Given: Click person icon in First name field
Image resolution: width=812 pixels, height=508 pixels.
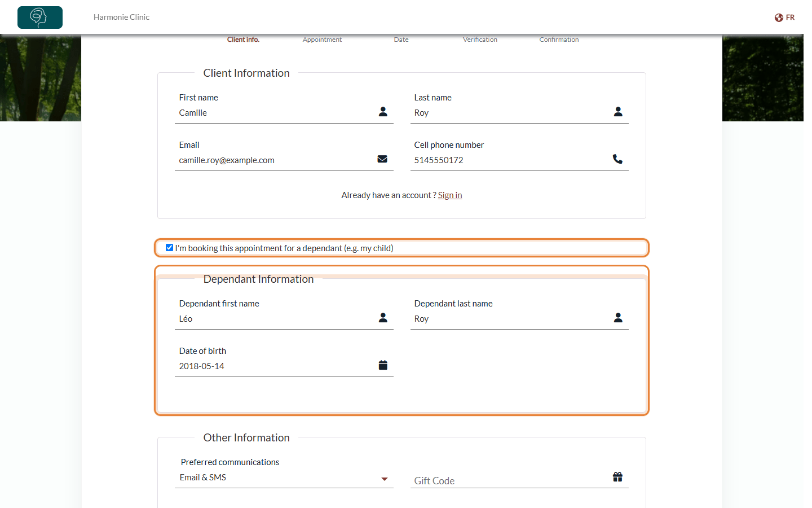Looking at the screenshot, I should pos(383,112).
